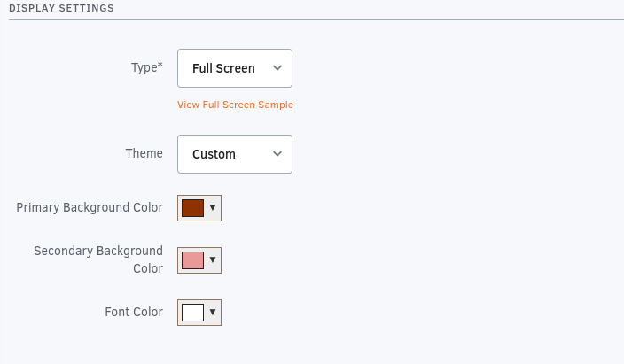Open the Theme dropdown showing Custom
Screen dimensions: 624x364
click(x=235, y=154)
